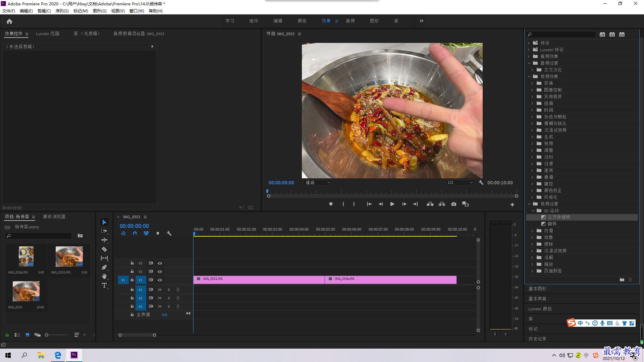Open the comparison view button
644x362 pixels.
coord(465,204)
